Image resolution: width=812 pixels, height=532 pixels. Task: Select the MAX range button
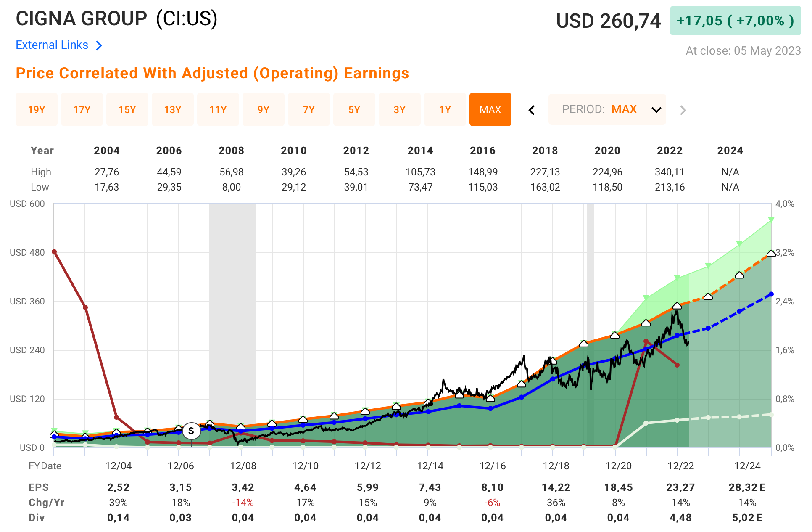tap(490, 110)
